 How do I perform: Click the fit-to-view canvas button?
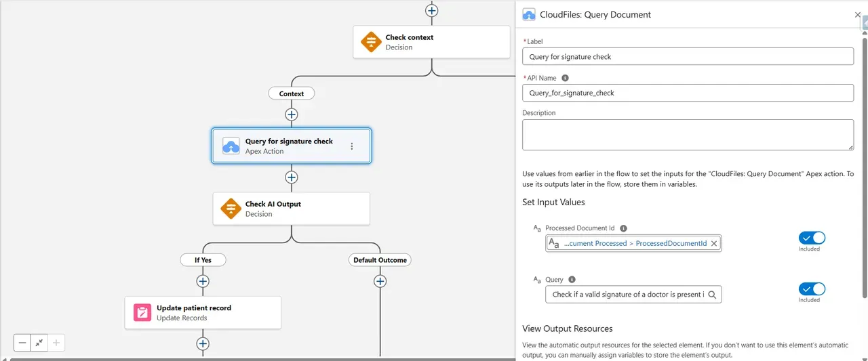(39, 343)
